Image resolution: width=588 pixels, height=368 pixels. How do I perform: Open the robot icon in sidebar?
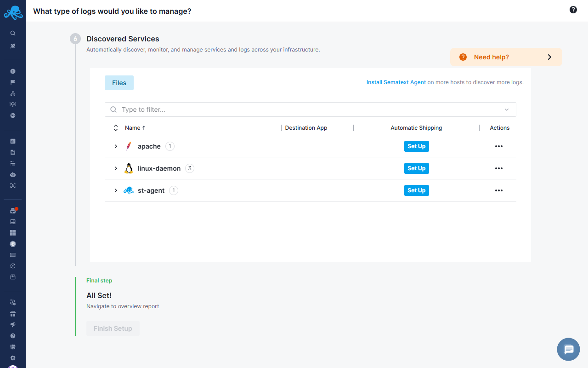point(13,174)
